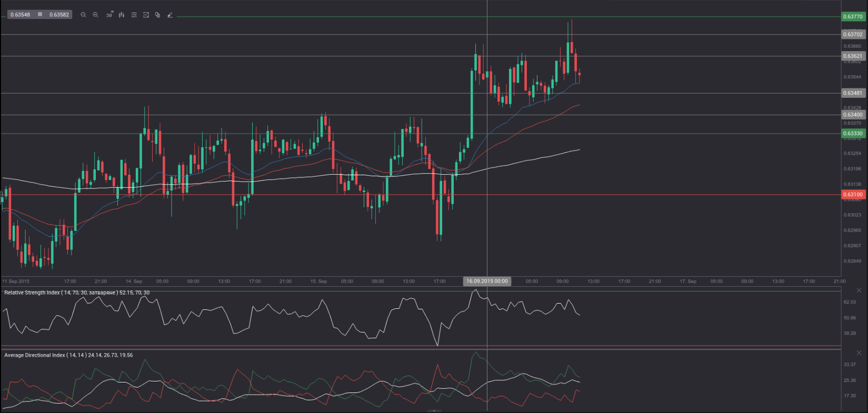Open the Relative Strength Index label settings
The image size is (868, 413).
[76, 293]
